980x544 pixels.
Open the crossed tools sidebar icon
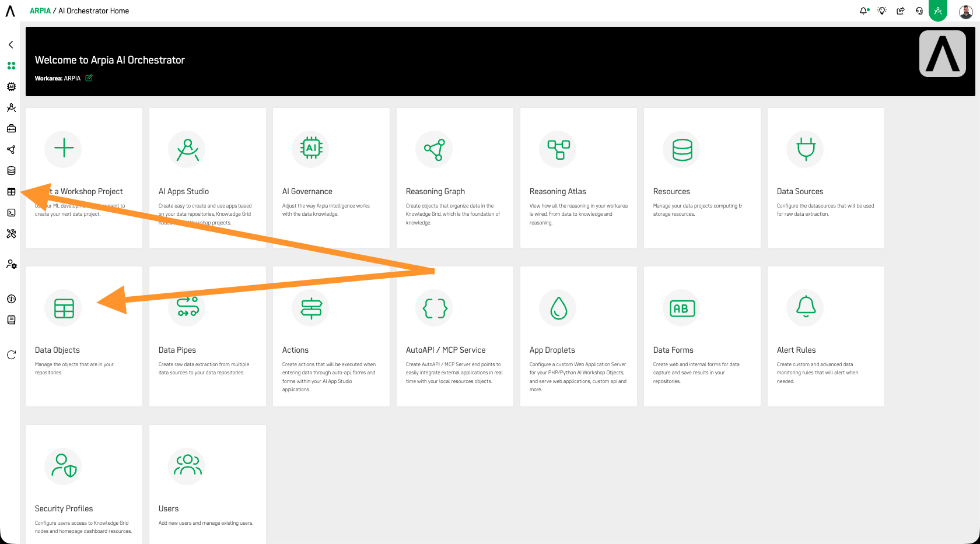(11, 234)
